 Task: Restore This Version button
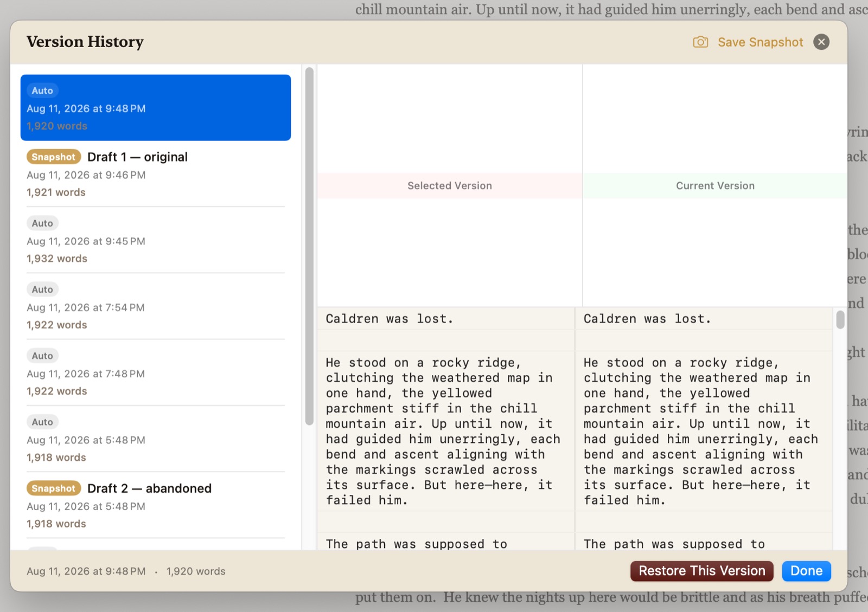(x=701, y=571)
